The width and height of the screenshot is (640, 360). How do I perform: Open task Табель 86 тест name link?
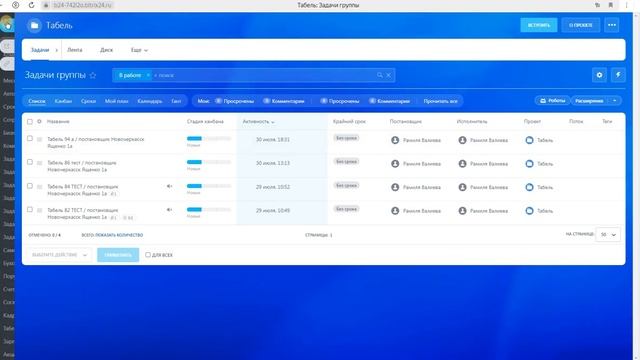click(x=82, y=166)
